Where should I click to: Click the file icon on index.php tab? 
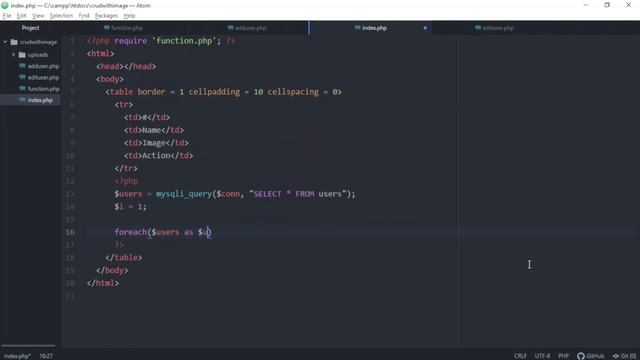(358, 28)
